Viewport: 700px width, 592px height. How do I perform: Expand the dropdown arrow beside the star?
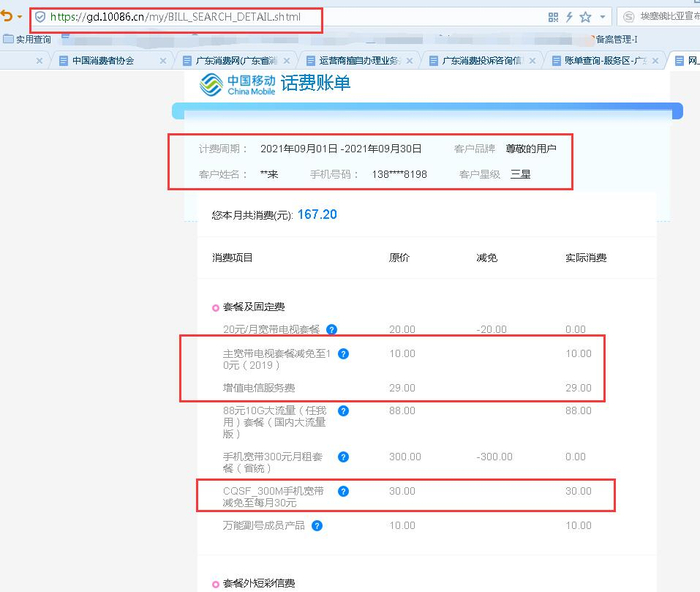[603, 17]
